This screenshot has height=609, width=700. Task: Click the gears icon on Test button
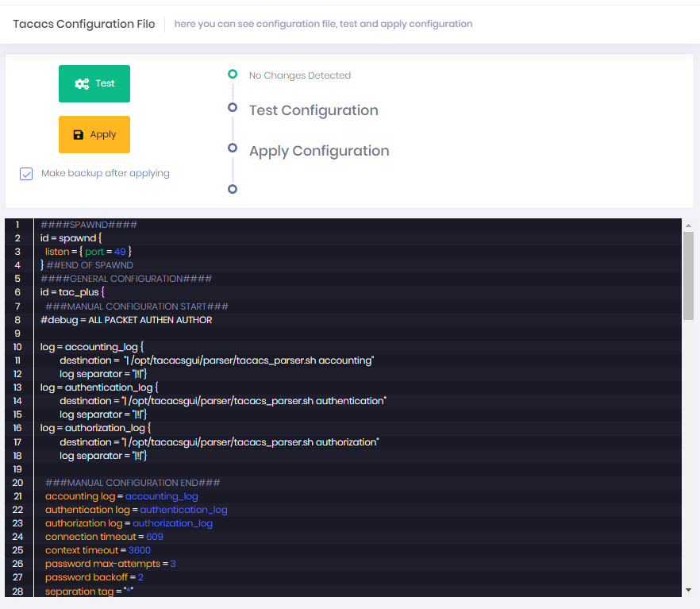pyautogui.click(x=82, y=83)
